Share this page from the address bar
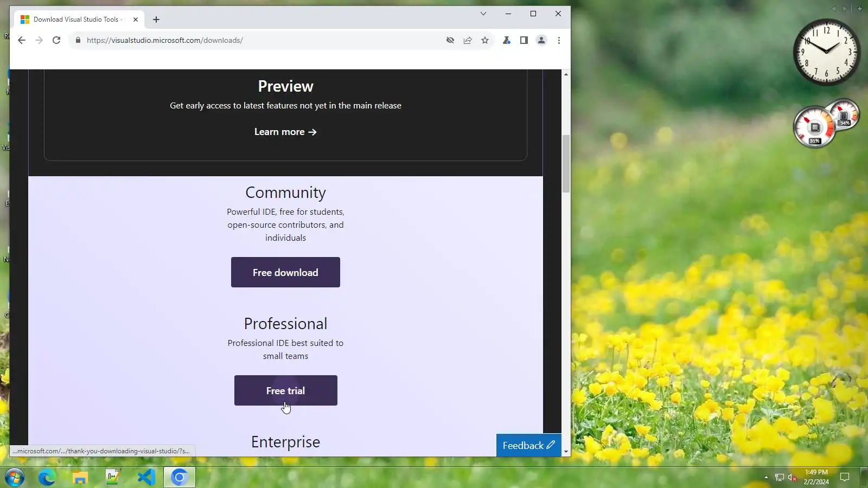This screenshot has width=868, height=488. (468, 40)
